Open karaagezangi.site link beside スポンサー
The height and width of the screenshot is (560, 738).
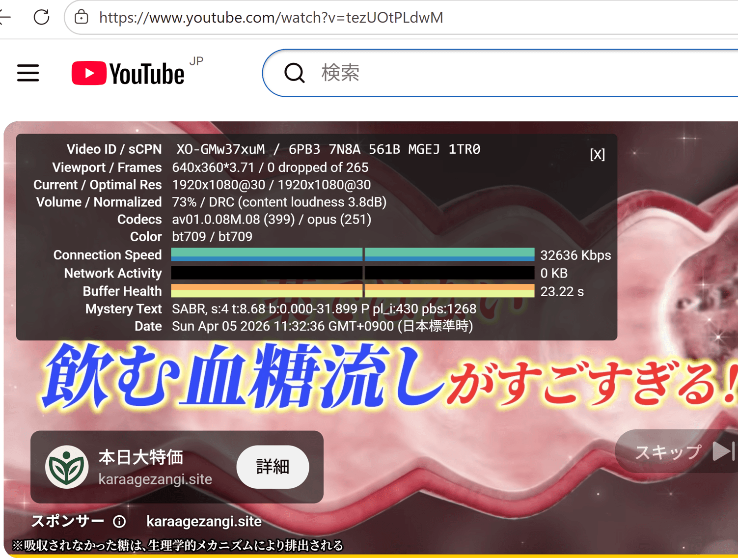pyautogui.click(x=204, y=521)
